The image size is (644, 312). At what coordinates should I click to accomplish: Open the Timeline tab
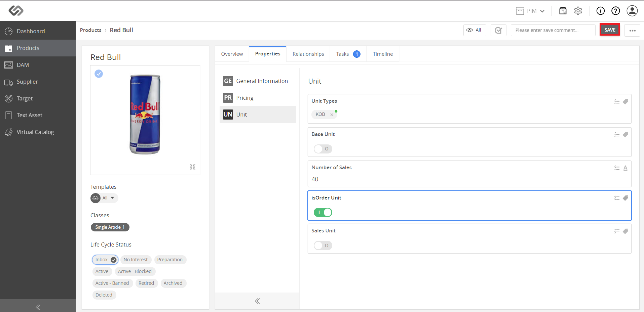pos(383,54)
